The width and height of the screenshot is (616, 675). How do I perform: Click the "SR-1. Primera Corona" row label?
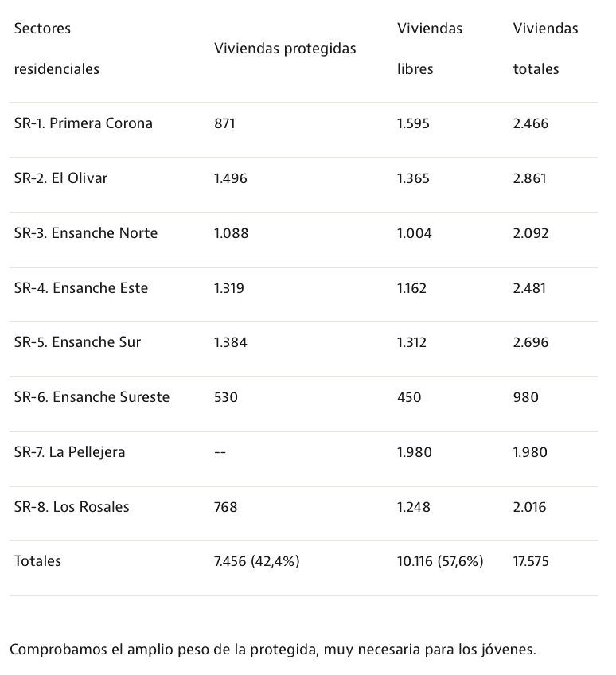[x=84, y=123]
